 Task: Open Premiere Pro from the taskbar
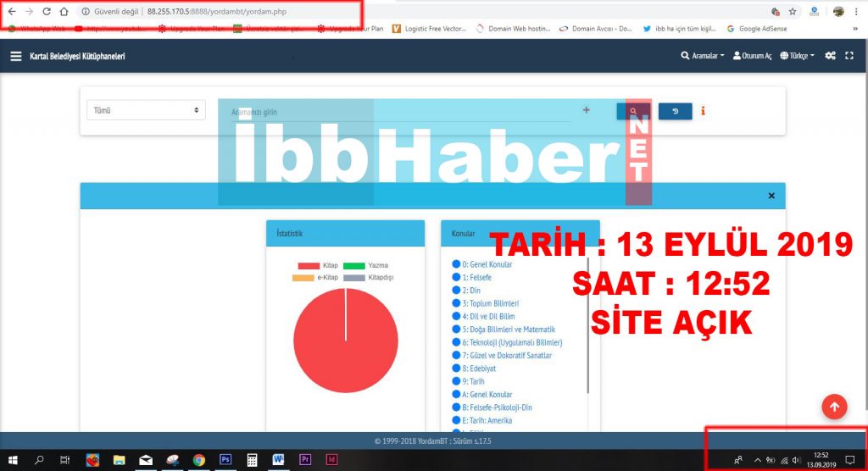tap(305, 460)
